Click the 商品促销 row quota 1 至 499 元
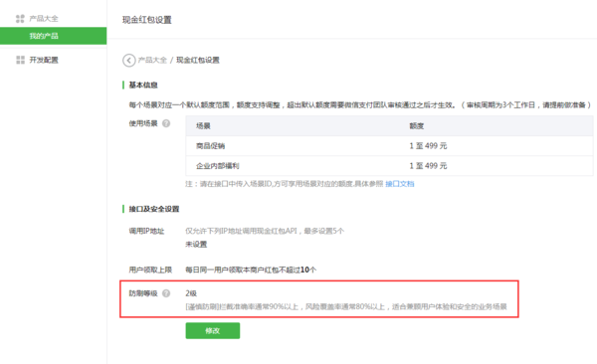 click(428, 146)
